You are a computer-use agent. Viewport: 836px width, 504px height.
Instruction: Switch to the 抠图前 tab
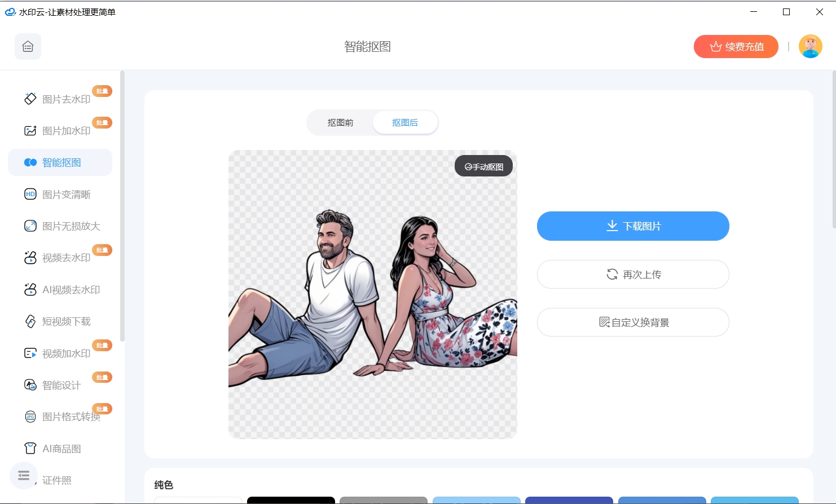tap(340, 123)
